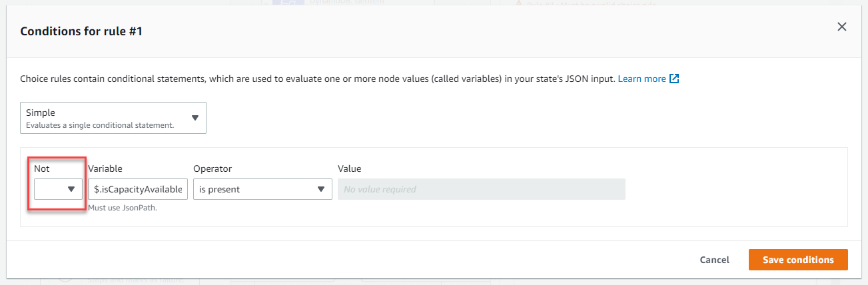Click the Save conditions button
This screenshot has width=868, height=285.
pos(798,260)
